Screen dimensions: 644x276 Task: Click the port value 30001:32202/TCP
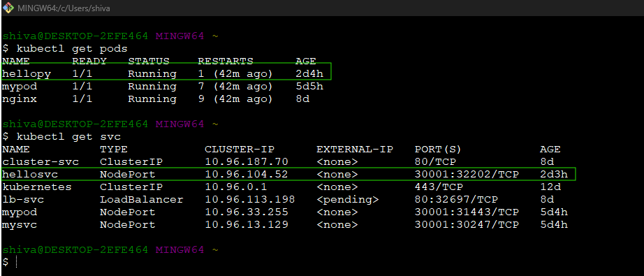(467, 174)
